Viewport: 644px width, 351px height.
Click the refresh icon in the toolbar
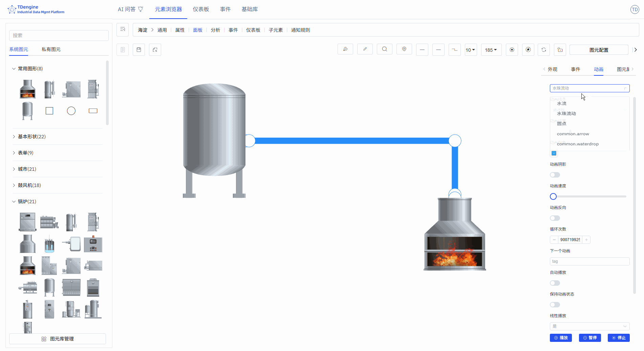[x=544, y=49]
